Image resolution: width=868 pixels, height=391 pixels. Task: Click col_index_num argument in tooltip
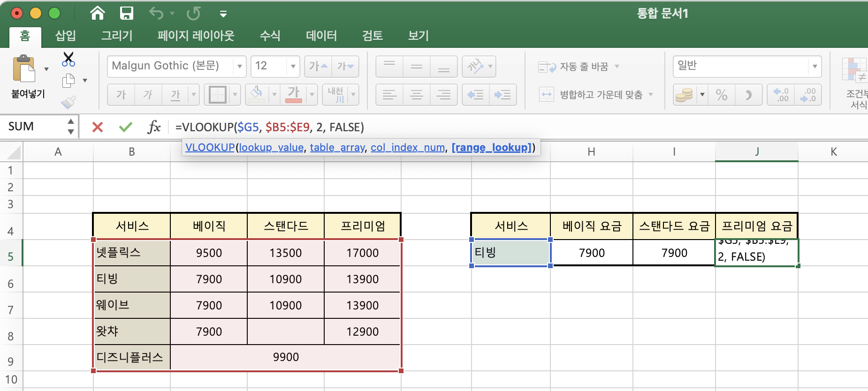pyautogui.click(x=408, y=147)
